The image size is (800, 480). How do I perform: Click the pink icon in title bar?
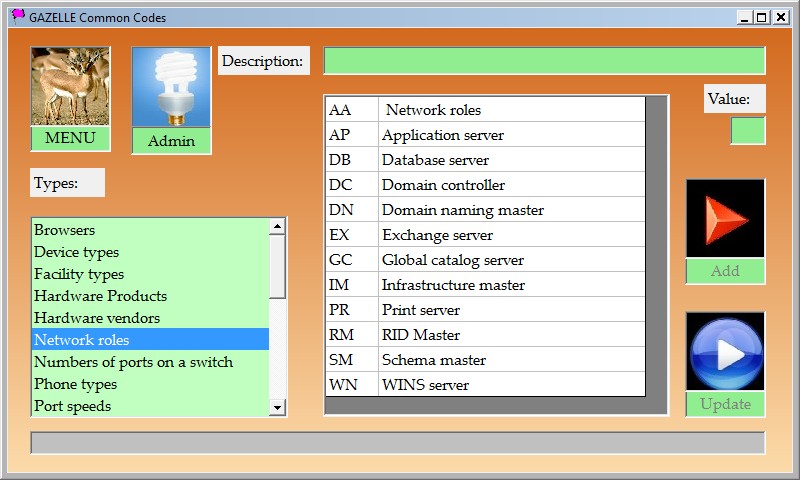(x=17, y=16)
